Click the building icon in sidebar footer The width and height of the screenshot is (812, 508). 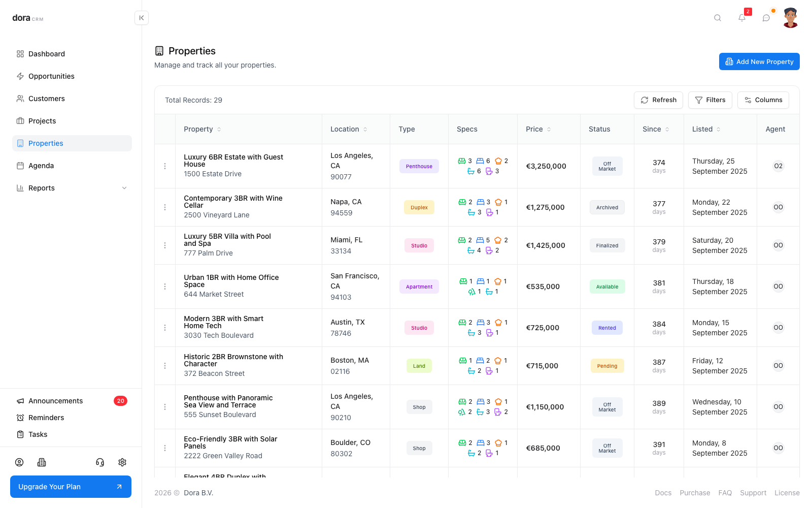tap(42, 462)
